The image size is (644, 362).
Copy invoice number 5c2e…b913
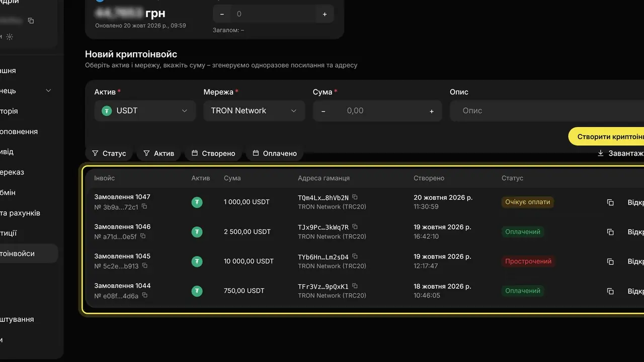click(144, 266)
